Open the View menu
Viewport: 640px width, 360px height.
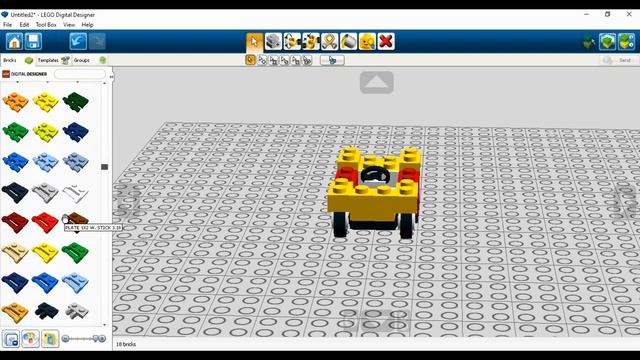(69, 25)
